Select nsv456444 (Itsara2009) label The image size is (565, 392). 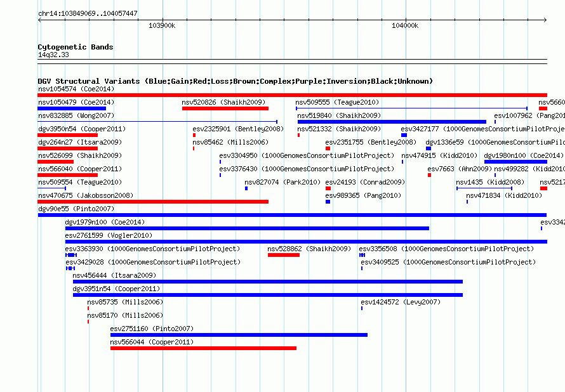(114, 275)
